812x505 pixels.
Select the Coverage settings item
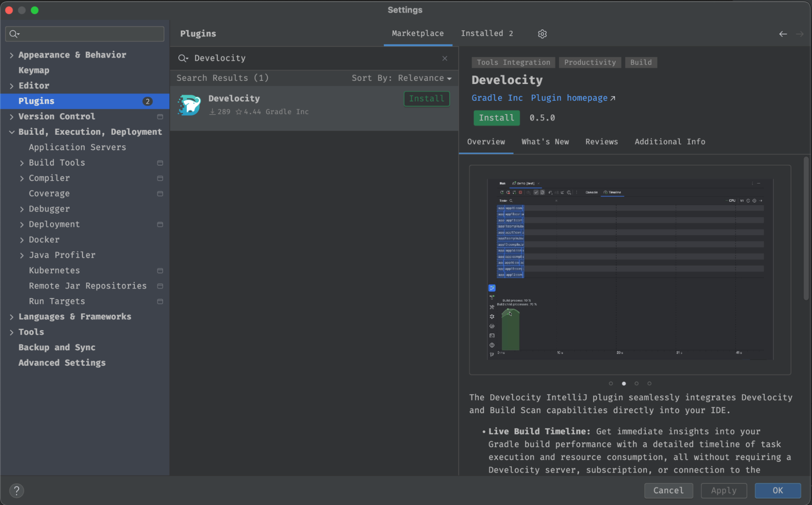[x=84, y=194]
